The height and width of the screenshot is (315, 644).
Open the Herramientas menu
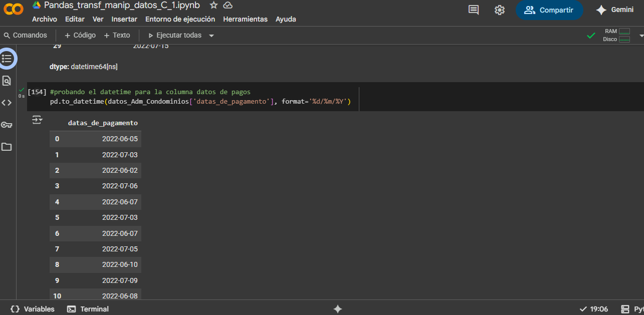(x=245, y=19)
